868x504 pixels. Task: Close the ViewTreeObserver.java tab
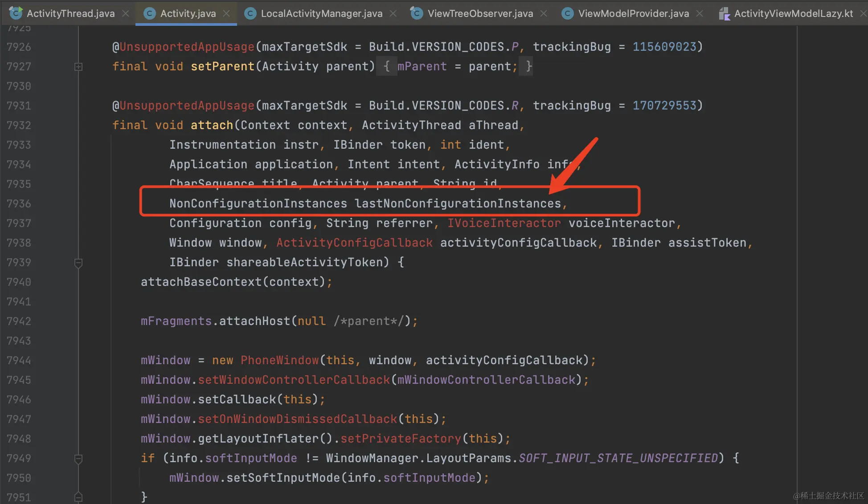pos(544,13)
